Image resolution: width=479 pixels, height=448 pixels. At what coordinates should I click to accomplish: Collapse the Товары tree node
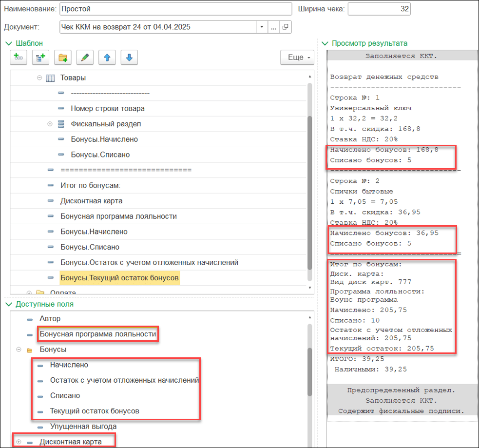pos(39,78)
